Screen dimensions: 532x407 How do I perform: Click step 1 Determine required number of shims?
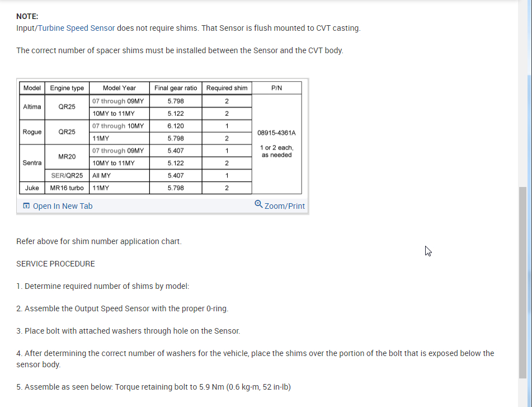pyautogui.click(x=103, y=286)
